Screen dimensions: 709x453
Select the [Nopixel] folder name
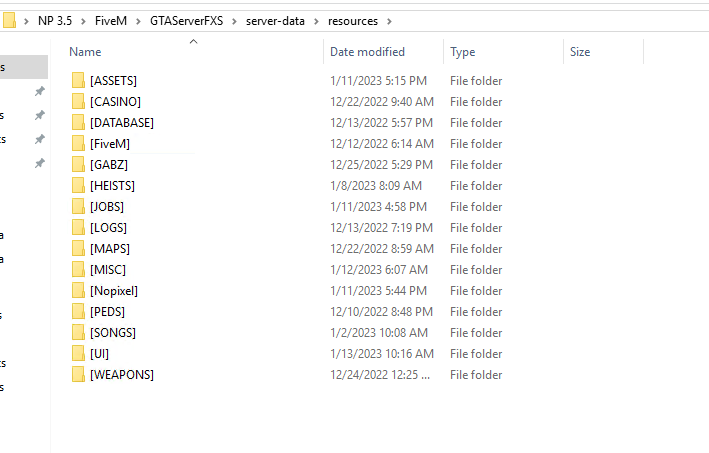(x=114, y=291)
